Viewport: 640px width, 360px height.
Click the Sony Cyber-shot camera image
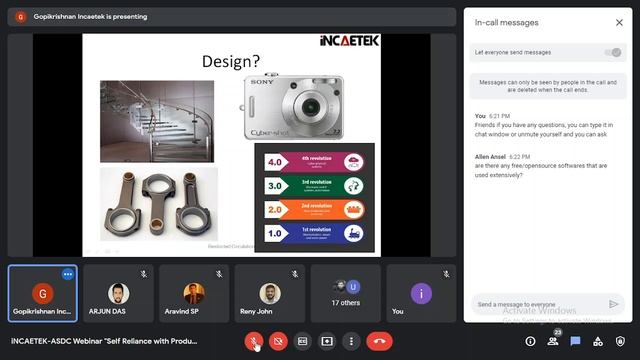(292, 107)
